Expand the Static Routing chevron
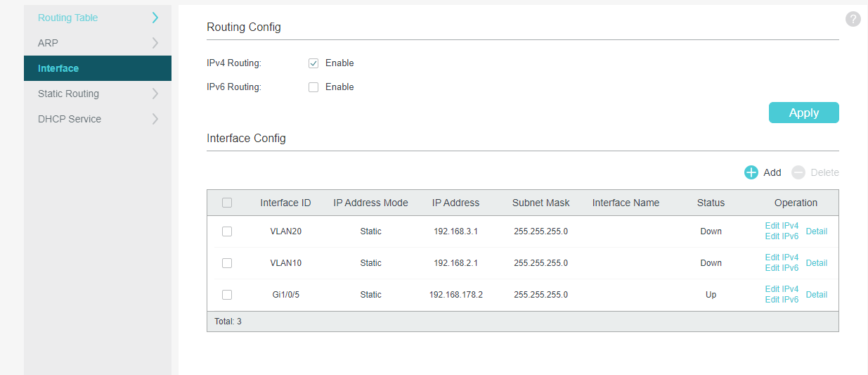Screen dimensions: 868x375 click(x=155, y=94)
